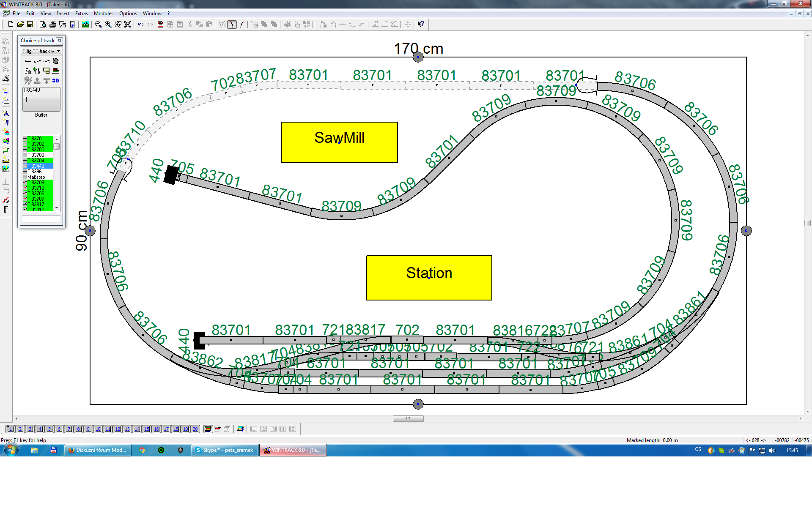This screenshot has height=508, width=812.
Task: Click the Zoom in magnifier icon
Action: point(108,25)
